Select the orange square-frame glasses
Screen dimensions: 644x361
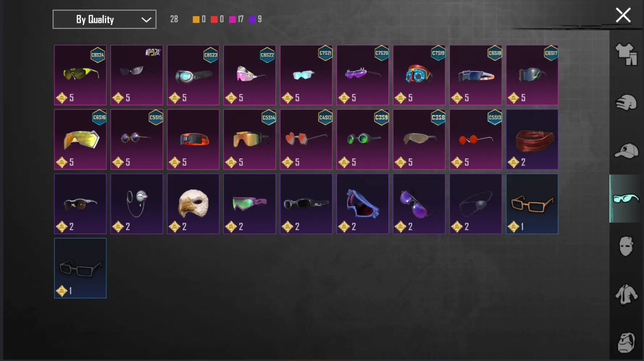[x=532, y=204]
